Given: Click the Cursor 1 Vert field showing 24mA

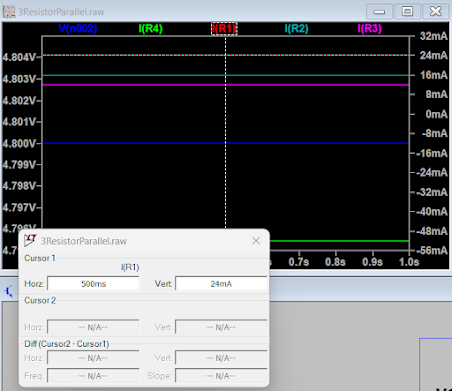Looking at the screenshot, I should pyautogui.click(x=221, y=284).
